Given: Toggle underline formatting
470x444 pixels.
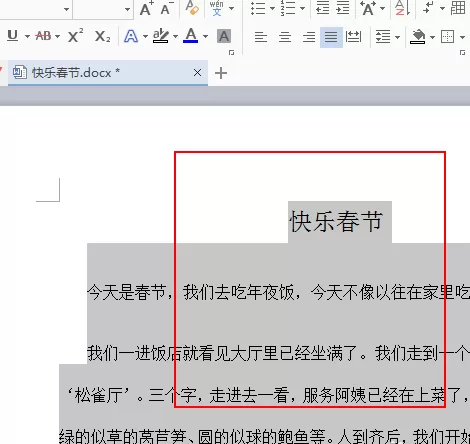Looking at the screenshot, I should tap(13, 36).
